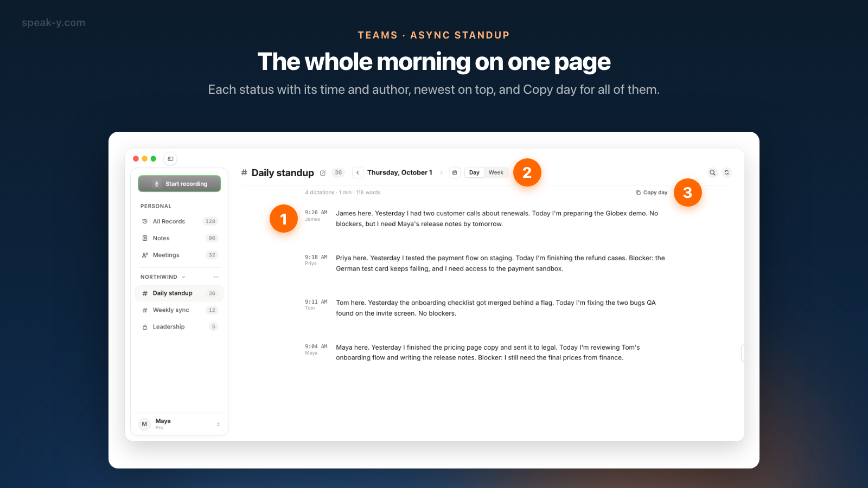
Task: Click the search magnifier icon
Action: point(712,172)
